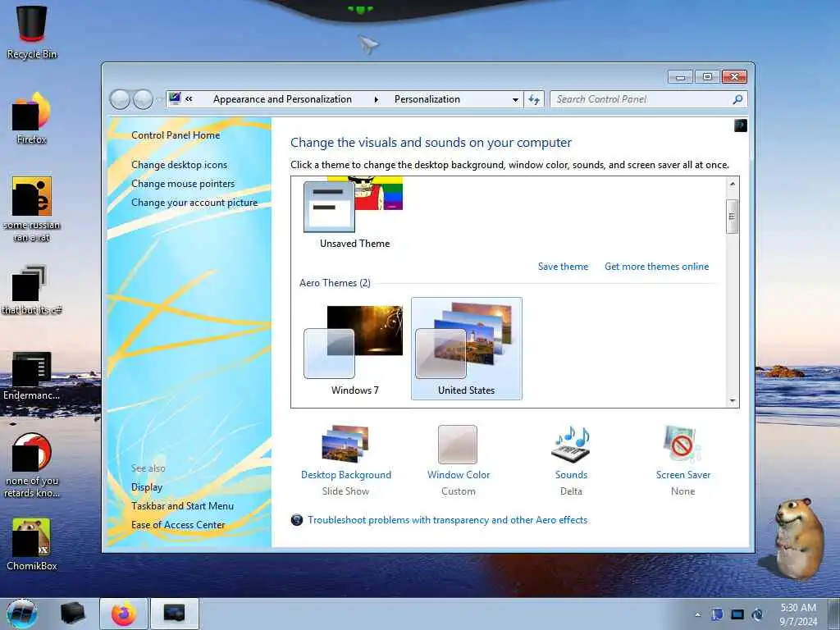Open the ChomikBox desktop icon
The height and width of the screenshot is (630, 840).
[x=32, y=545]
